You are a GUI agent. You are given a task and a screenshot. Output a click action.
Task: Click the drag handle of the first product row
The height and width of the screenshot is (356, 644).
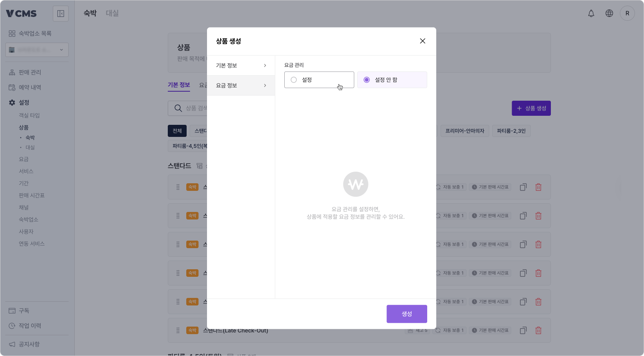tap(178, 187)
